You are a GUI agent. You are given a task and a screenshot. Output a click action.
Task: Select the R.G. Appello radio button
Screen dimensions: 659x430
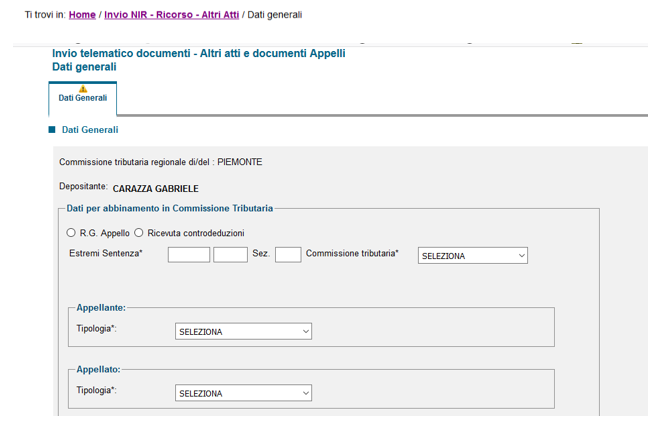(x=71, y=232)
